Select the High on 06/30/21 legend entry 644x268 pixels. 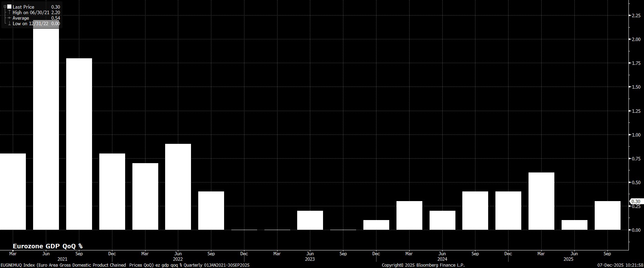30,12
